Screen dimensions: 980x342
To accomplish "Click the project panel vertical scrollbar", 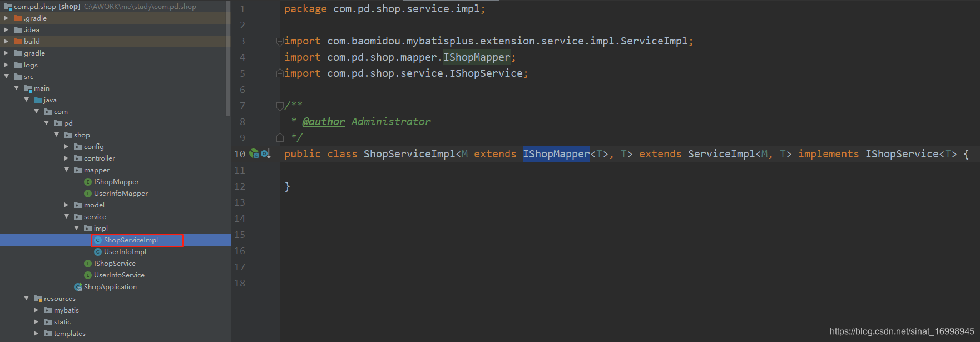I will [x=228, y=58].
